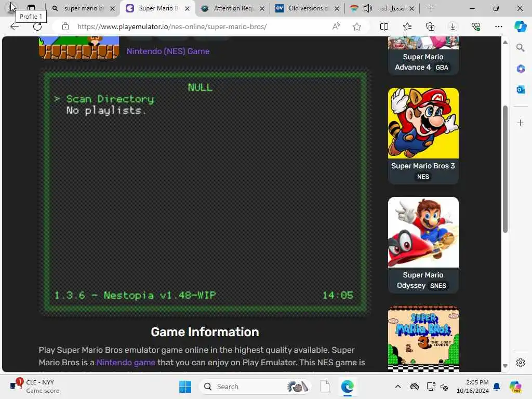This screenshot has width=532, height=399.
Task: Open sidebar settings gear icon
Action: click(x=521, y=363)
